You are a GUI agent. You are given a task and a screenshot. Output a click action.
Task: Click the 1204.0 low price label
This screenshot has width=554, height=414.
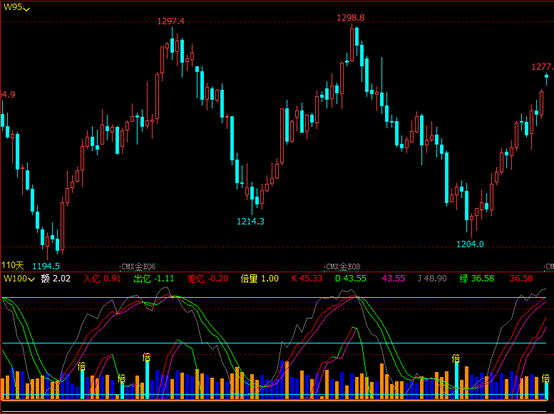coord(470,244)
